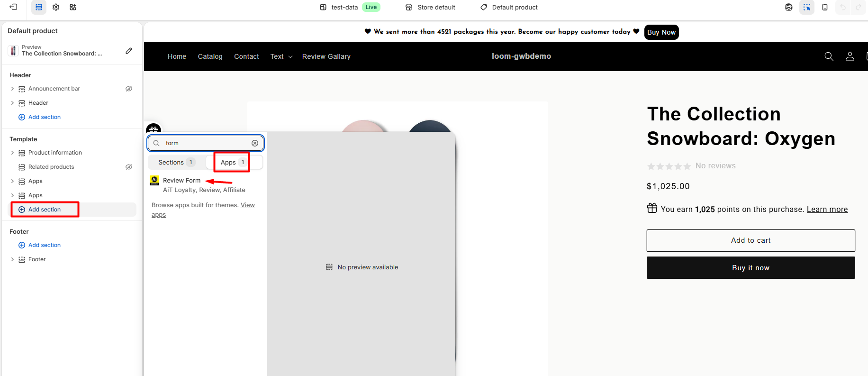
Task: Edit the preview product pencil icon
Action: pos(129,51)
